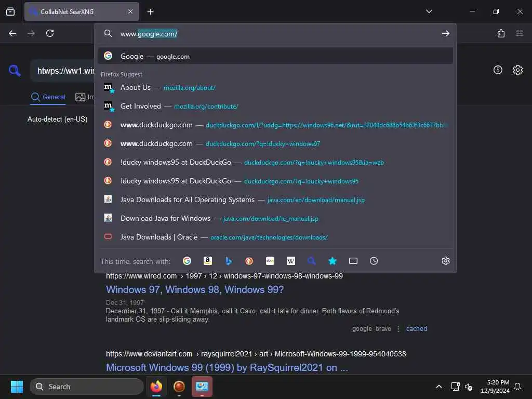532x399 pixels.
Task: Click the Go arrow in the address bar
Action: click(445, 34)
